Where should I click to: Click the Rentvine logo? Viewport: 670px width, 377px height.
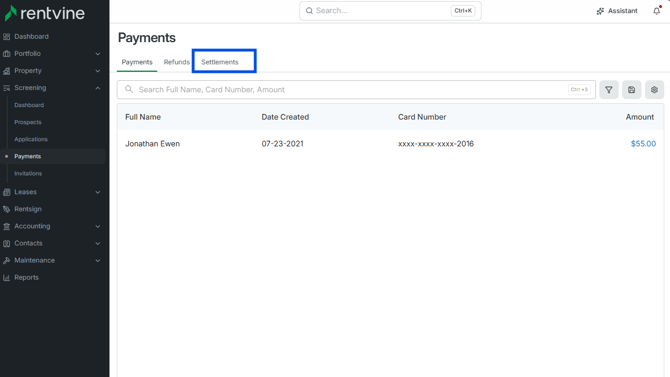(x=45, y=13)
